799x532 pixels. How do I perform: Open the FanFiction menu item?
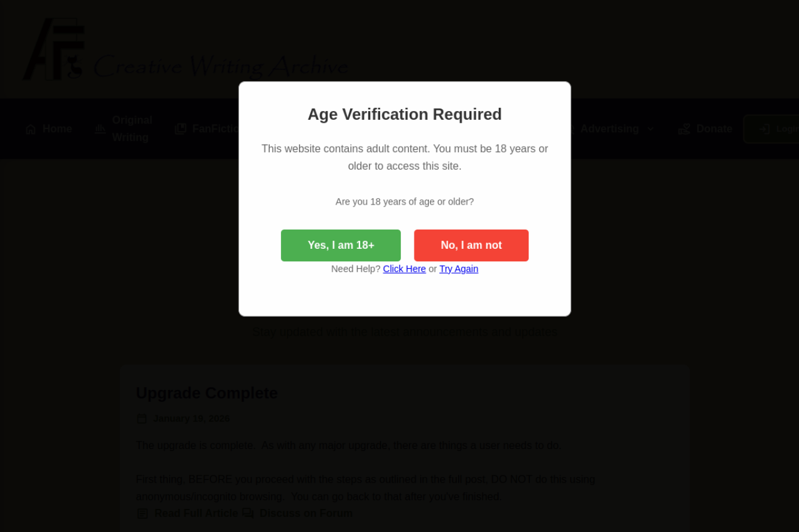[x=215, y=128]
